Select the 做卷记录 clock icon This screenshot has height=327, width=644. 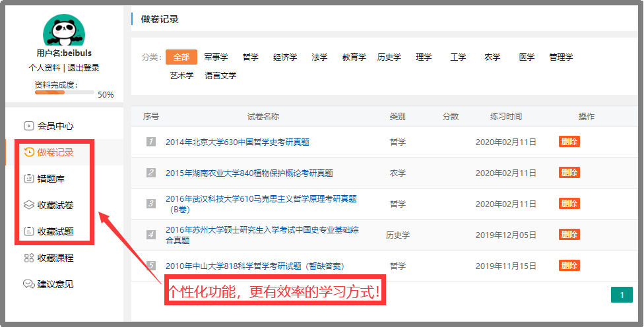pyautogui.click(x=28, y=152)
